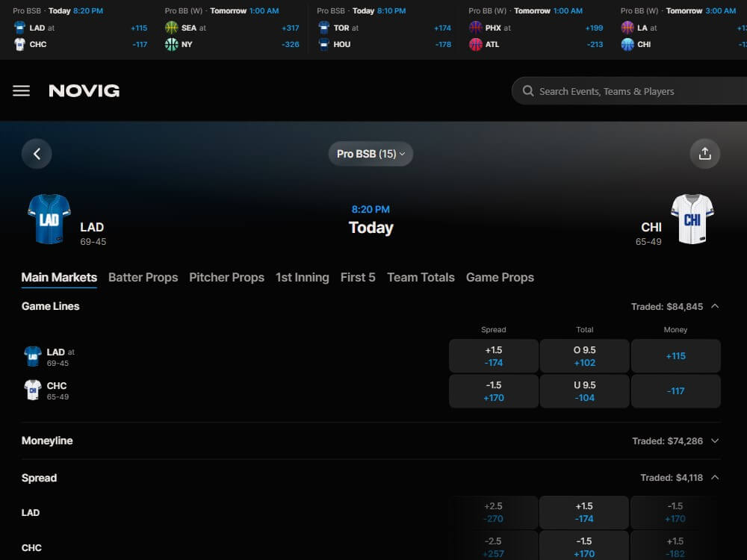Viewport: 747px width, 560px height.
Task: Click HOU jersey icon in ticker
Action: click(323, 44)
